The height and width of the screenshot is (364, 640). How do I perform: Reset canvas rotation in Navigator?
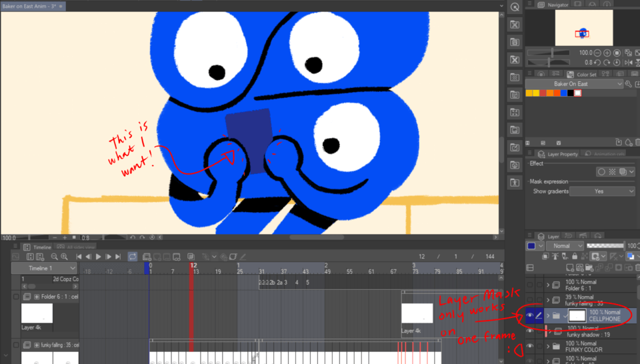click(x=617, y=63)
